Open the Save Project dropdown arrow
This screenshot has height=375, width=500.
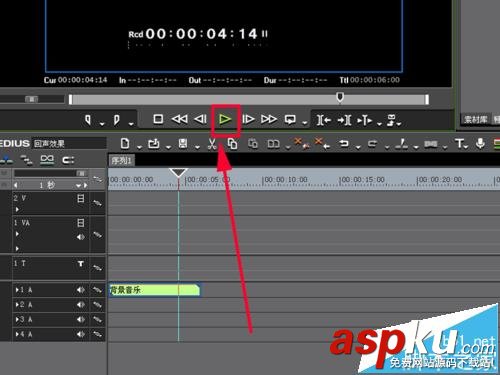tap(197, 147)
